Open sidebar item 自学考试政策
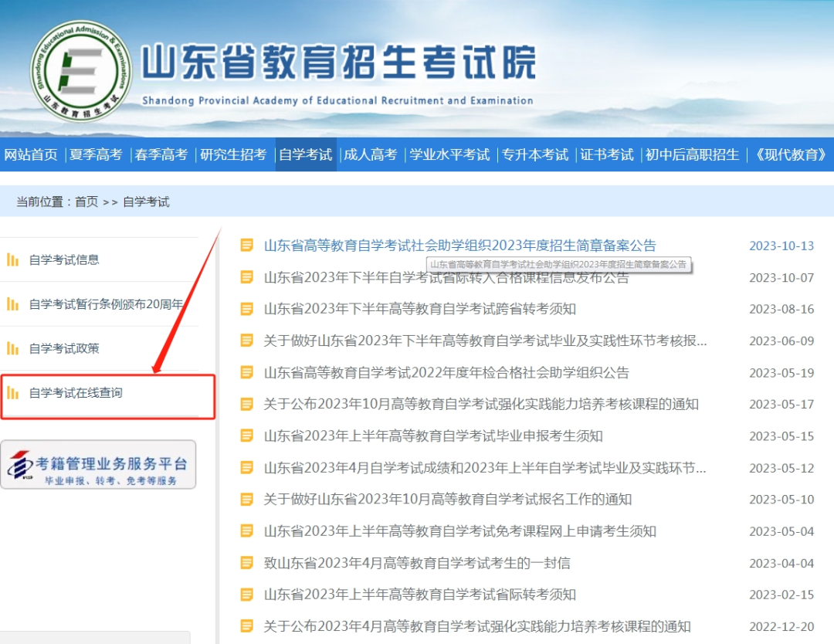Viewport: 834px width, 644px height. click(x=64, y=348)
